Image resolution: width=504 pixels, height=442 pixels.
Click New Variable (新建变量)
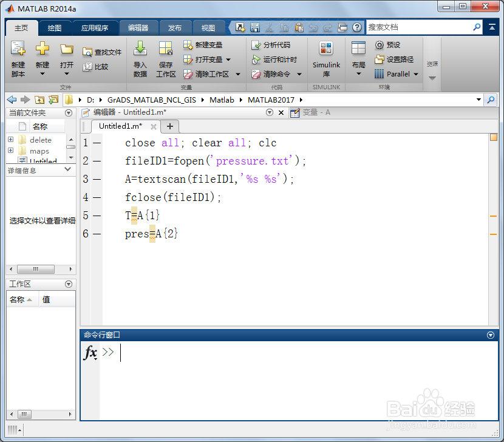pos(203,45)
